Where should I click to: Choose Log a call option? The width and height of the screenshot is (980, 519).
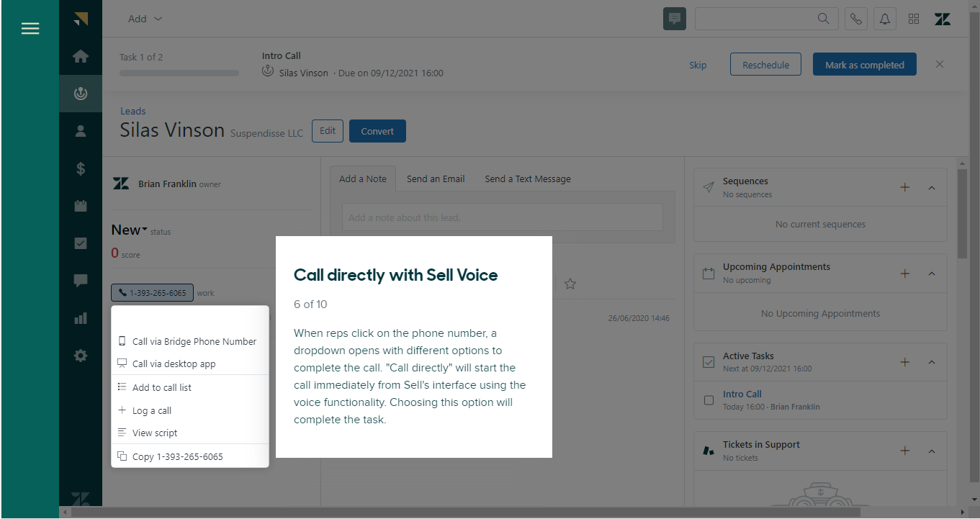point(190,410)
